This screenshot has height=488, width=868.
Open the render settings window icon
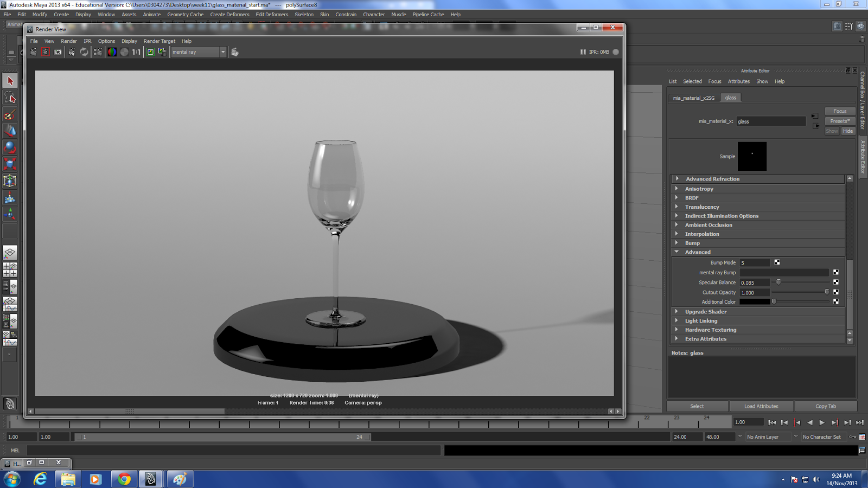(x=98, y=52)
